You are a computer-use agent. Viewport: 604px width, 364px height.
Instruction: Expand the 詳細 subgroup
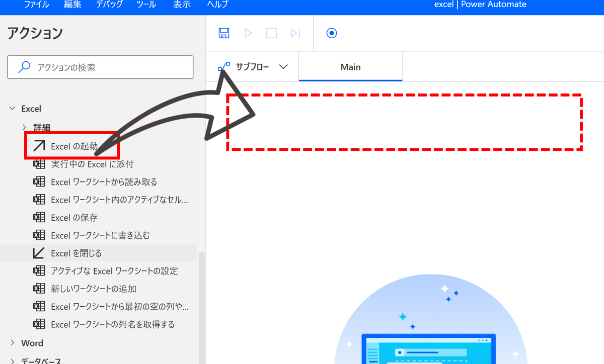[x=24, y=127]
